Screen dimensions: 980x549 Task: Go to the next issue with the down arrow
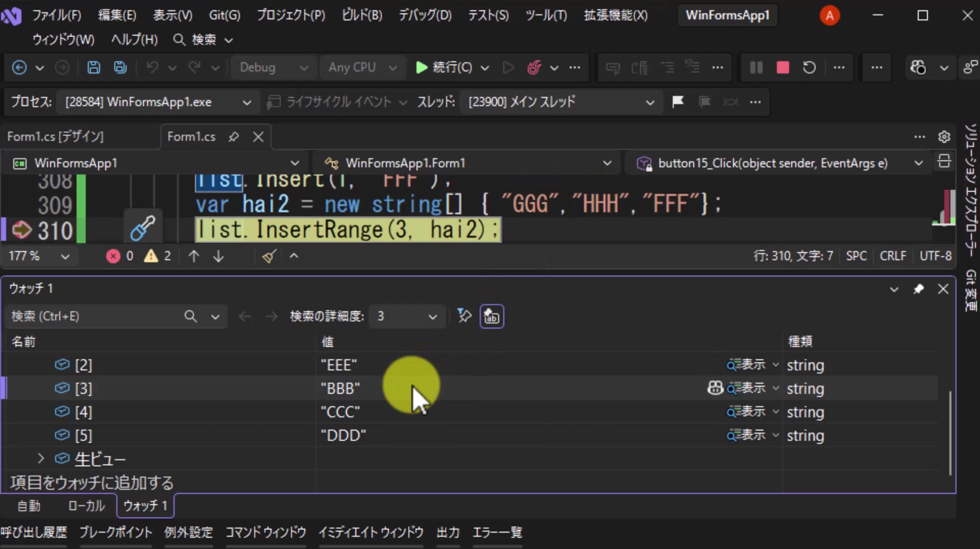[218, 256]
